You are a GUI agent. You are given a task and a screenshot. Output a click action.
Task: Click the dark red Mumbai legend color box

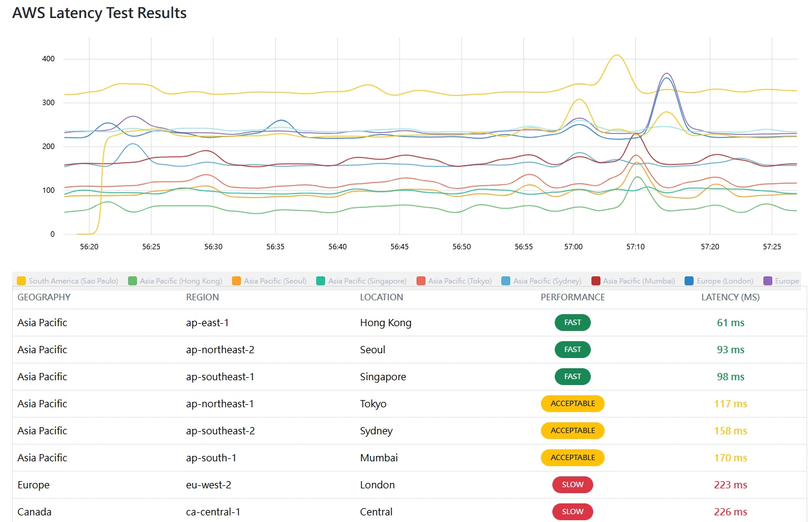pyautogui.click(x=596, y=281)
